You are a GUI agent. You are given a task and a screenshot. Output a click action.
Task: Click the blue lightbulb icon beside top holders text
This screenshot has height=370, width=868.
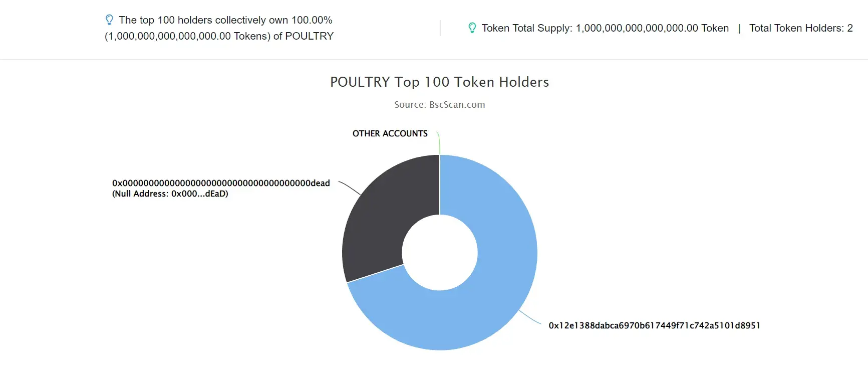[109, 20]
